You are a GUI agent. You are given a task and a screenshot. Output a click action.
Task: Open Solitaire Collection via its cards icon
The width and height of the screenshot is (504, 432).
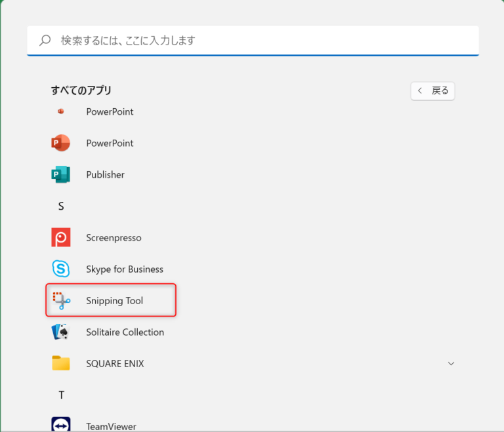pos(61,332)
